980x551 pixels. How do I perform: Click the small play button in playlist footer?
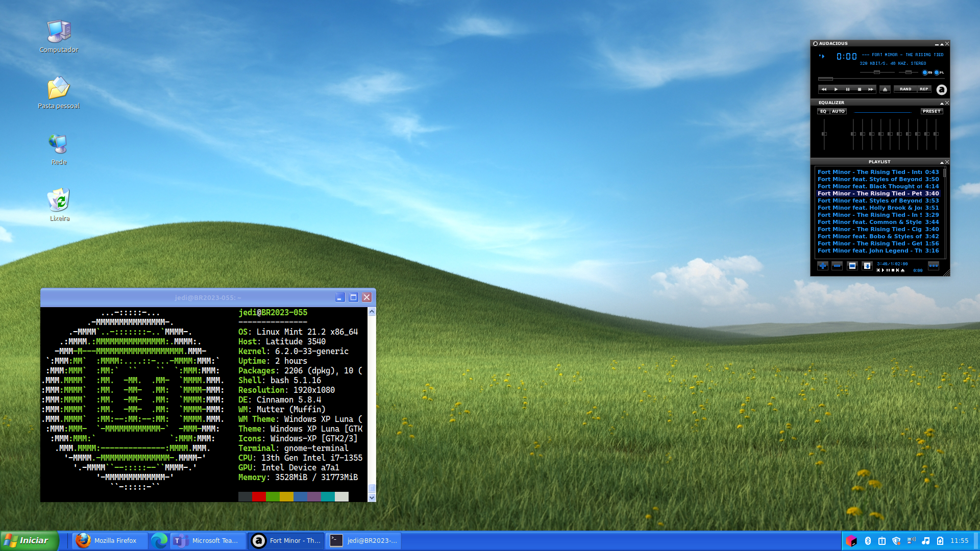(x=883, y=270)
